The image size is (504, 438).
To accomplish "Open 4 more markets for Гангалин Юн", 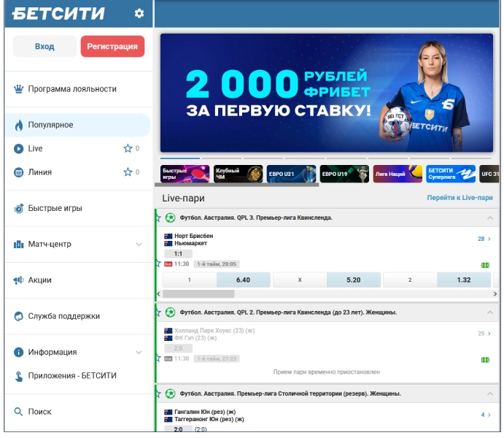I will tap(486, 415).
